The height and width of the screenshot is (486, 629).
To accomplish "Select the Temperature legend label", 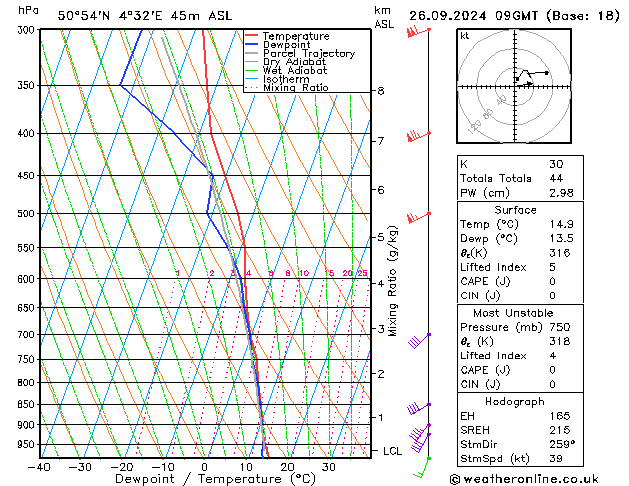I will [296, 36].
